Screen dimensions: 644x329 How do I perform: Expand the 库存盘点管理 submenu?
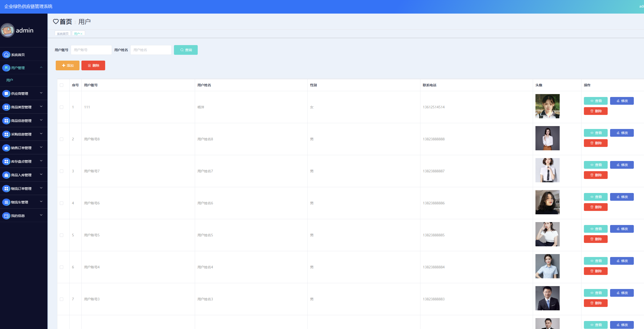[x=41, y=161]
